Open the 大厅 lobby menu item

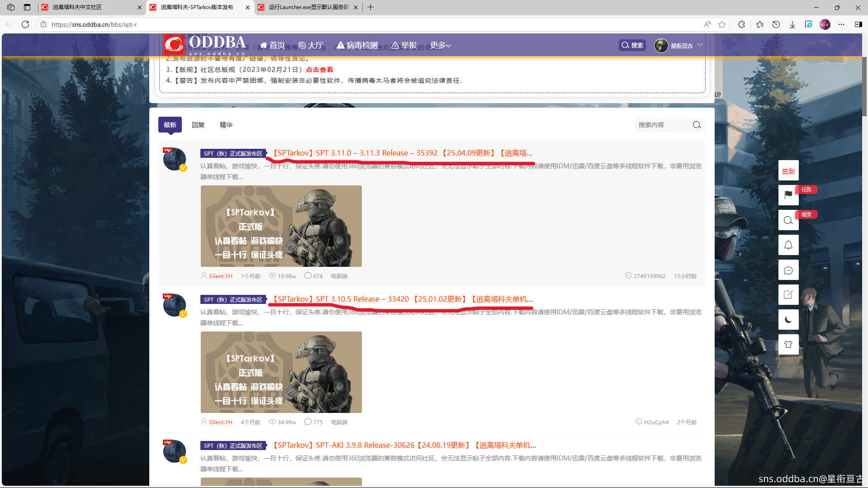pyautogui.click(x=311, y=45)
